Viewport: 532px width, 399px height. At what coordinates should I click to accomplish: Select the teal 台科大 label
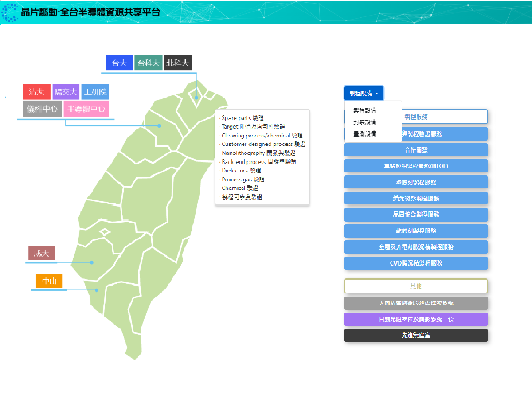click(x=149, y=63)
